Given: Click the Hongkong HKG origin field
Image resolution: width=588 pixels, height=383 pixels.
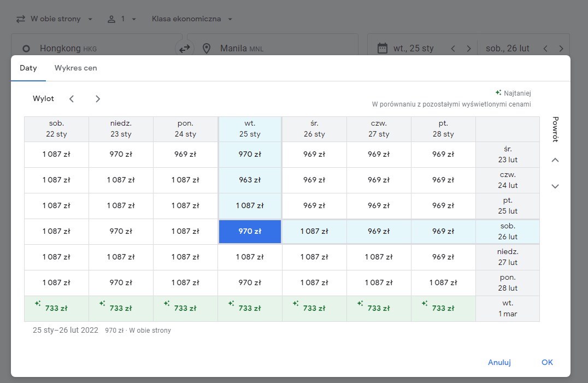Looking at the screenshot, I should click(x=96, y=48).
